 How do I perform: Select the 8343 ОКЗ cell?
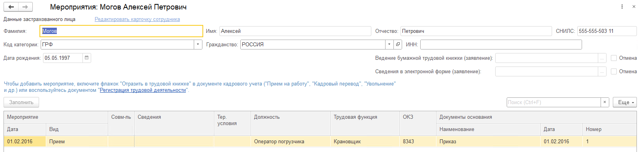click(418, 141)
